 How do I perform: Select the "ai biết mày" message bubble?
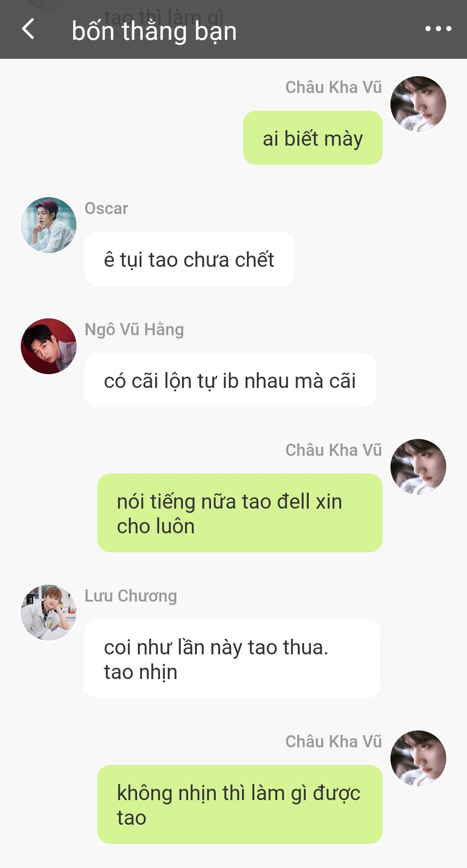click(313, 138)
